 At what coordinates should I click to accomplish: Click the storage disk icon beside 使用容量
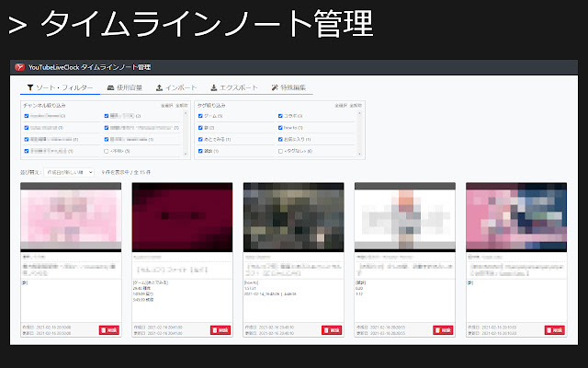click(x=111, y=87)
